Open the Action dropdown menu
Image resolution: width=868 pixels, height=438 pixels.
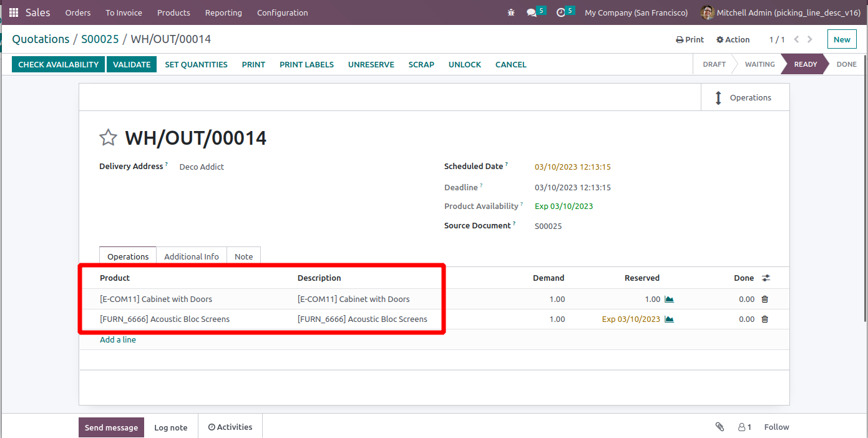(x=733, y=39)
